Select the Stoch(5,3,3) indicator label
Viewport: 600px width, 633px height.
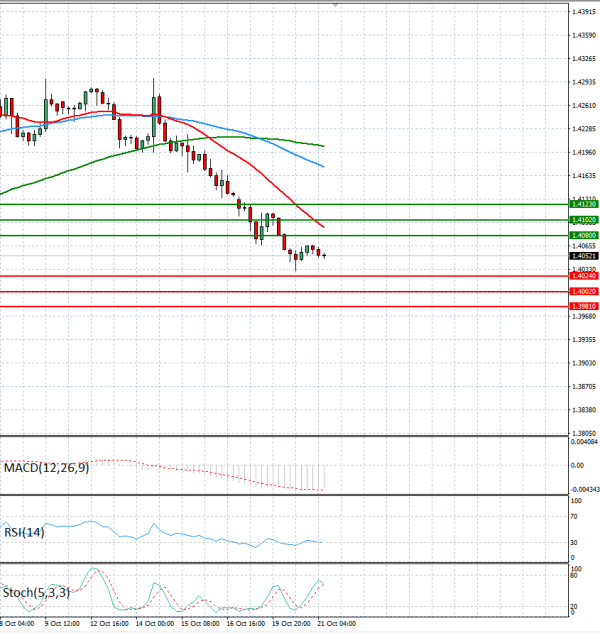coord(36,593)
